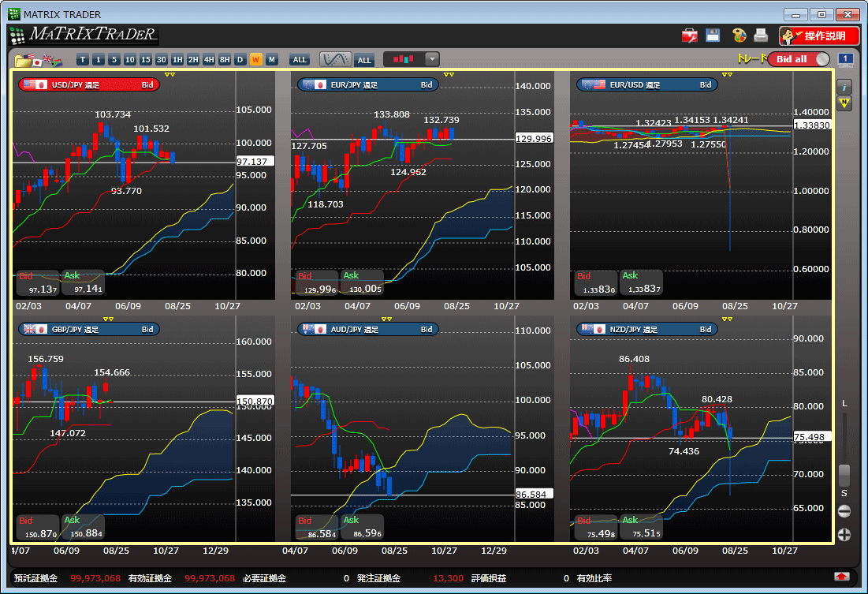Expand yellow double-triangle above USD/JPY chart
The height and width of the screenshot is (594, 868).
pos(170,74)
